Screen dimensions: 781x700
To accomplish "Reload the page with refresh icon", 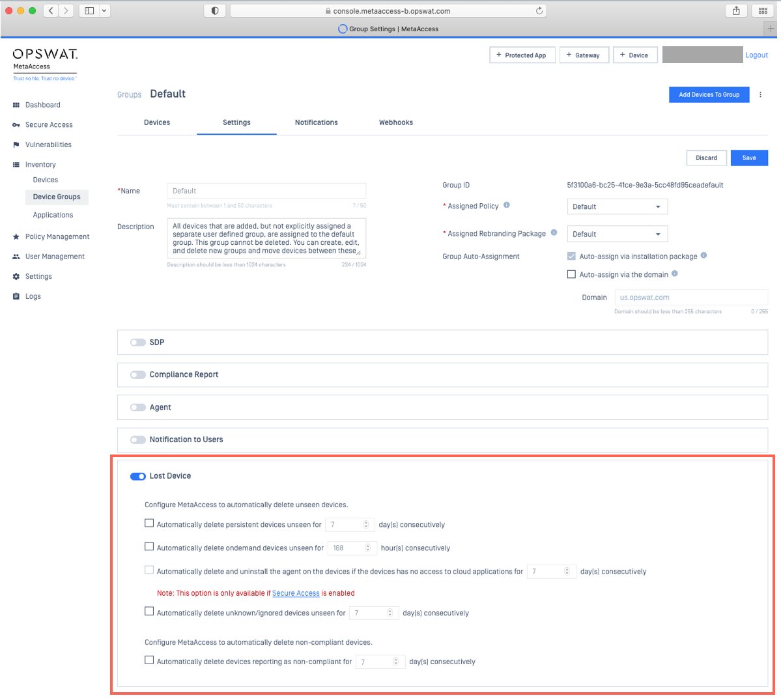I will click(x=539, y=11).
